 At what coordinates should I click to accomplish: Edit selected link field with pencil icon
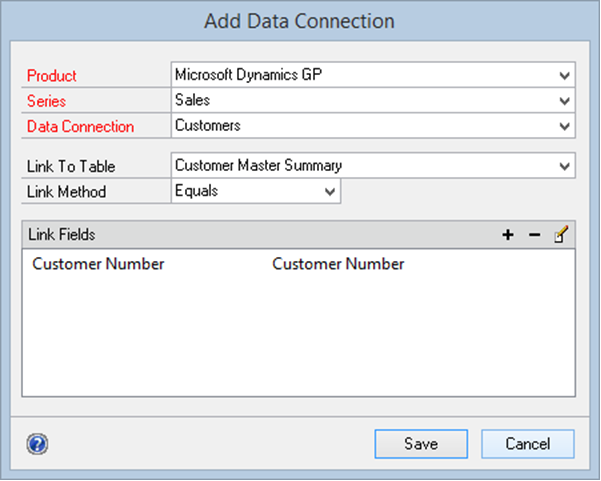pyautogui.click(x=561, y=234)
